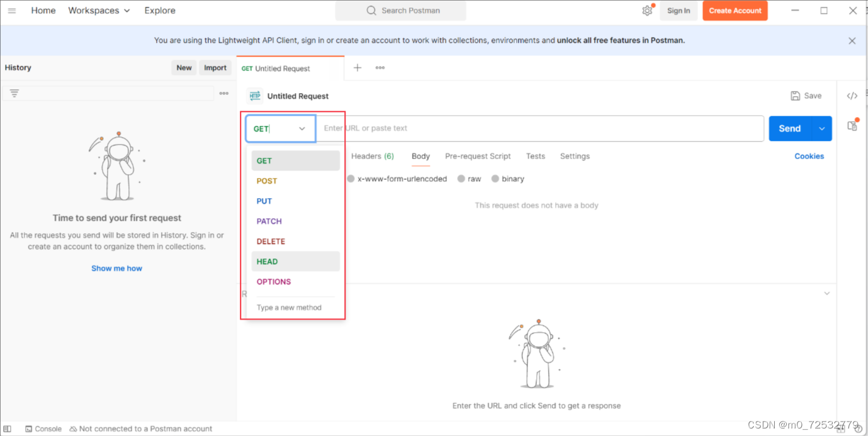Click the history filter icon
The width and height of the screenshot is (868, 436).
[x=14, y=93]
